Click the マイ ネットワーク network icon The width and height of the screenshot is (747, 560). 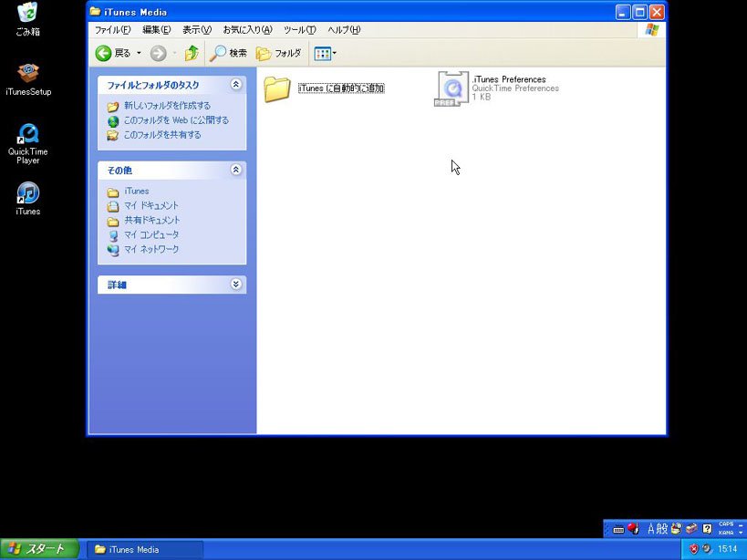pos(113,250)
